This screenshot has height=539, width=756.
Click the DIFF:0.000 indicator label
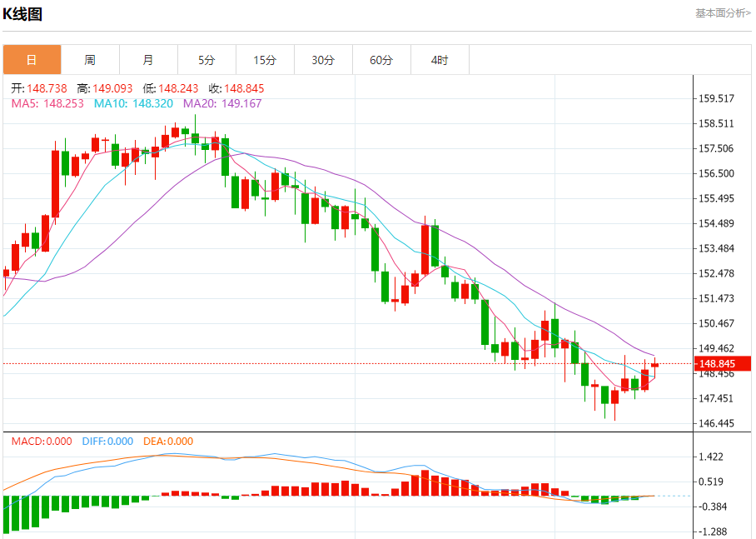click(107, 441)
